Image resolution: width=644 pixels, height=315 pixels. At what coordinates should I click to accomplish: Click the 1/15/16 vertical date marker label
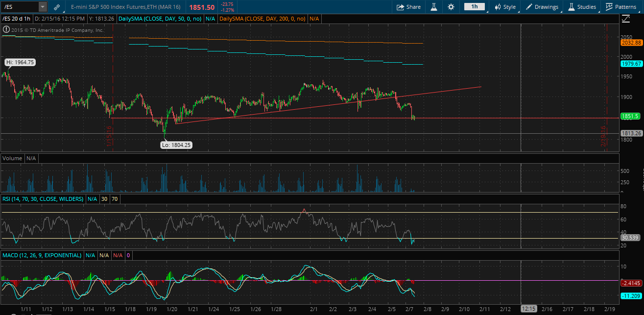tap(109, 135)
